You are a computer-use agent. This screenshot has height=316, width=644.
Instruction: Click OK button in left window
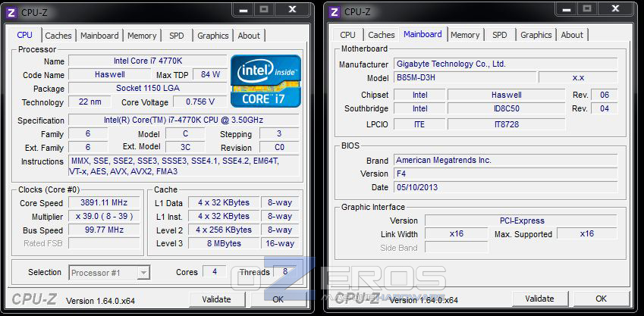278,299
